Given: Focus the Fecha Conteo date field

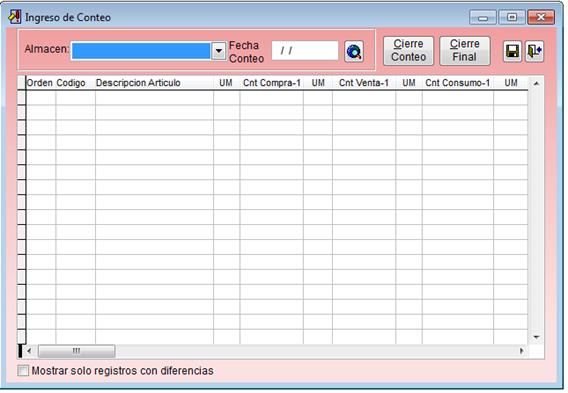Looking at the screenshot, I should point(305,50).
